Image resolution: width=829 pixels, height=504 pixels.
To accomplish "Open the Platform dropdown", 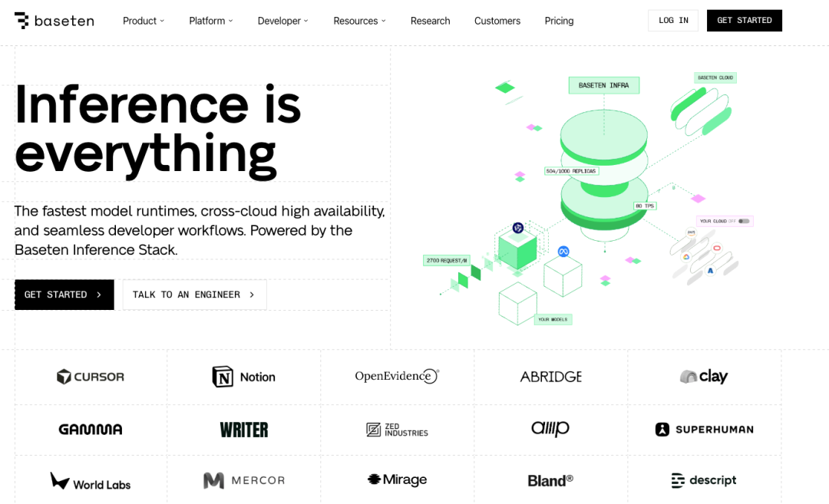I will click(211, 21).
